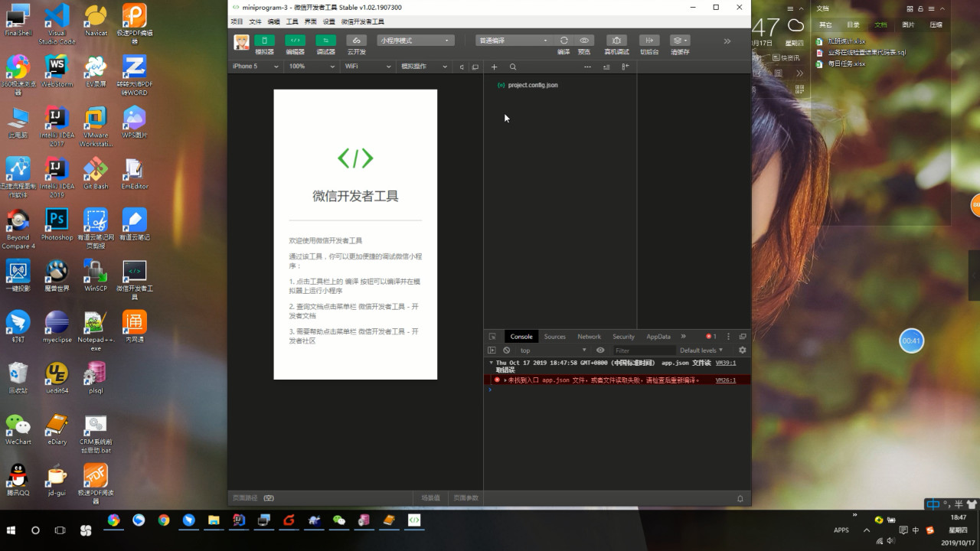Open the 小程序模式 mode dropdown
Screen dimensions: 980x551
pos(415,41)
